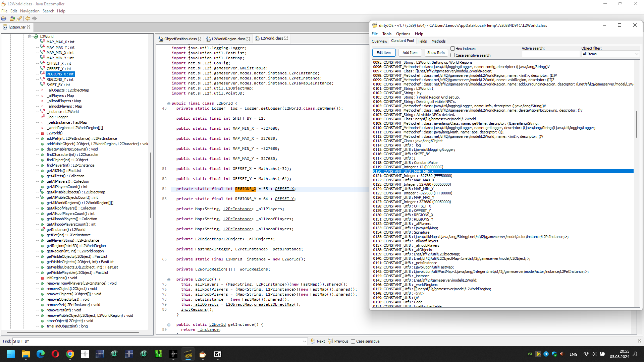This screenshot has height=362, width=644.
Task: Click the Windows Start button
Action: click(11, 354)
